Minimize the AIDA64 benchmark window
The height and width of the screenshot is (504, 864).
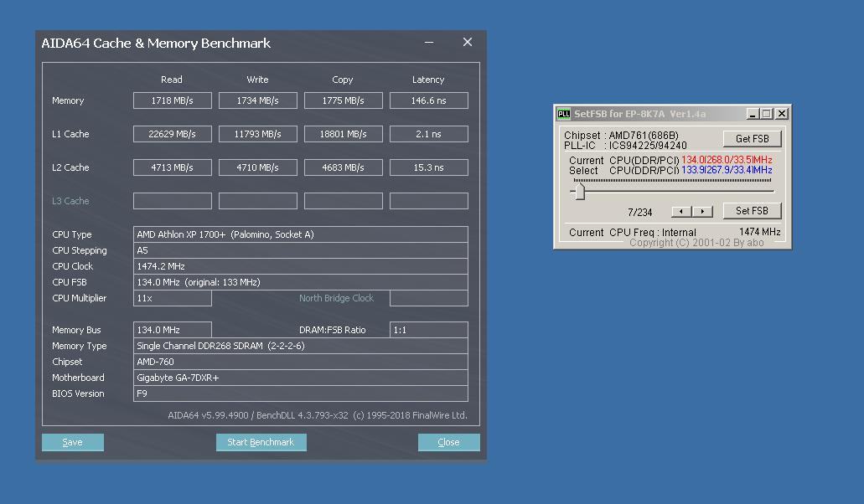[x=429, y=43]
